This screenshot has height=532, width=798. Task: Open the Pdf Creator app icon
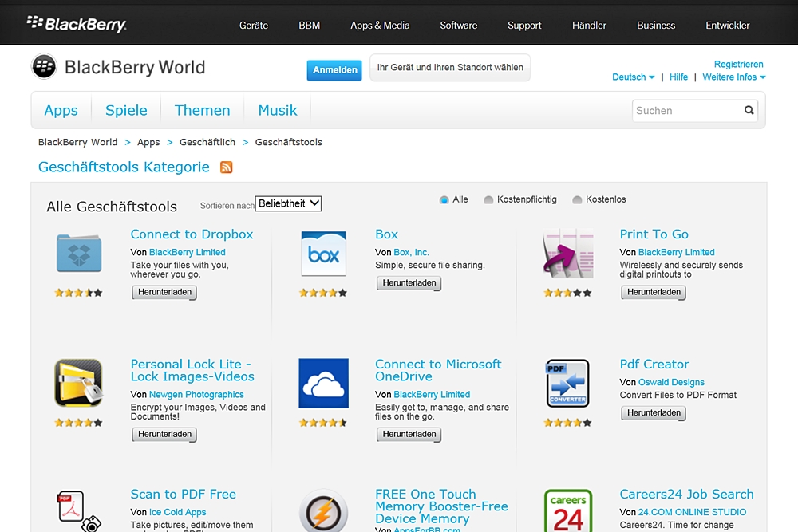click(568, 383)
